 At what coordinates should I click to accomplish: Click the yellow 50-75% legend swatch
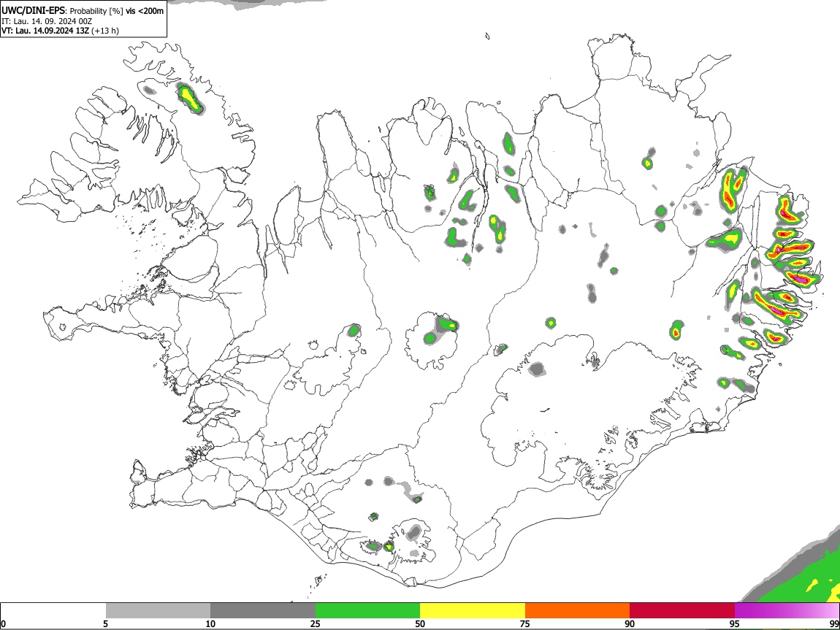(x=473, y=610)
